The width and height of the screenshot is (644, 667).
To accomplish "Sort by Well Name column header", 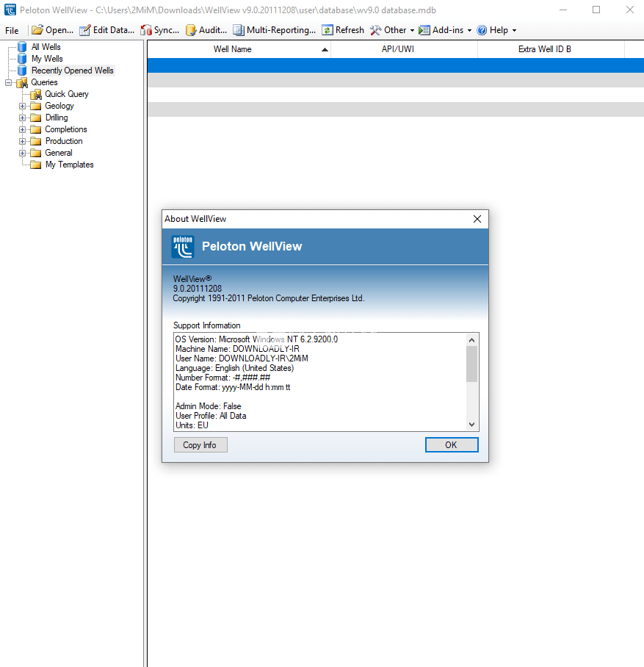I will point(239,49).
